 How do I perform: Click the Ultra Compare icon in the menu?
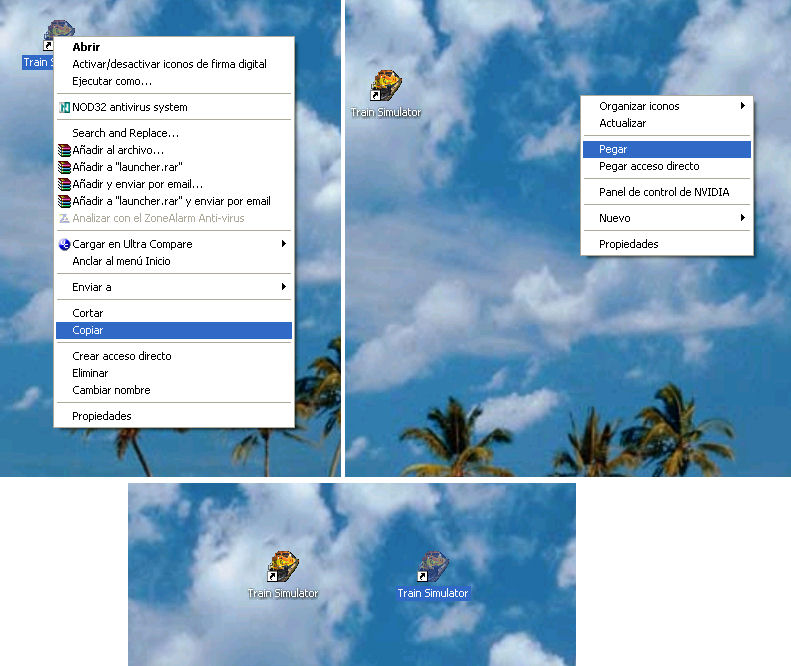click(65, 244)
